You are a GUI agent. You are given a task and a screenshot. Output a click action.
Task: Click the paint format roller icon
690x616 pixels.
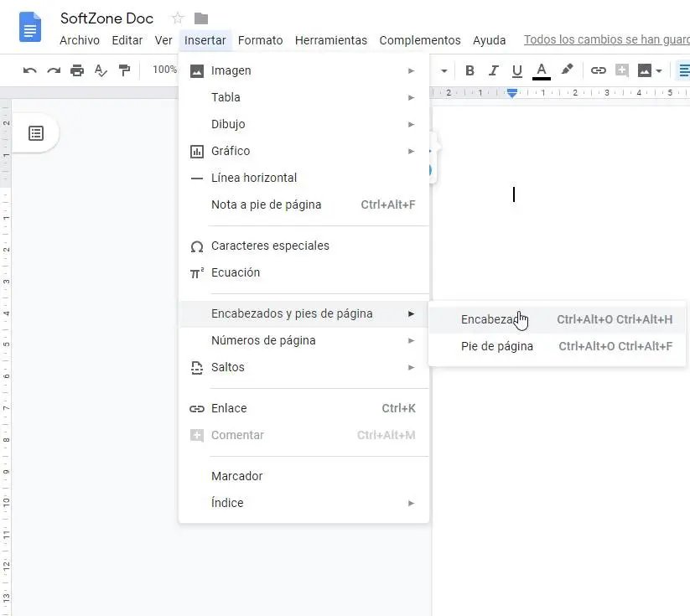point(124,70)
